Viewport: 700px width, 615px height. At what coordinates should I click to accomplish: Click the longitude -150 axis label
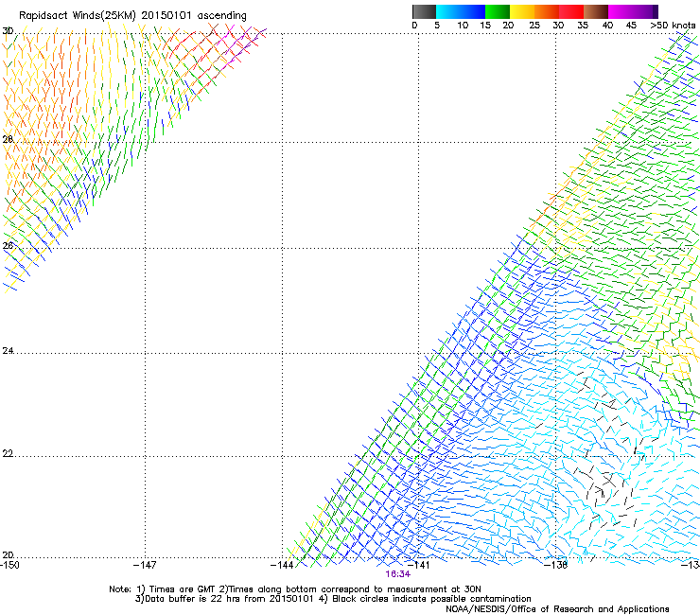coord(9,565)
